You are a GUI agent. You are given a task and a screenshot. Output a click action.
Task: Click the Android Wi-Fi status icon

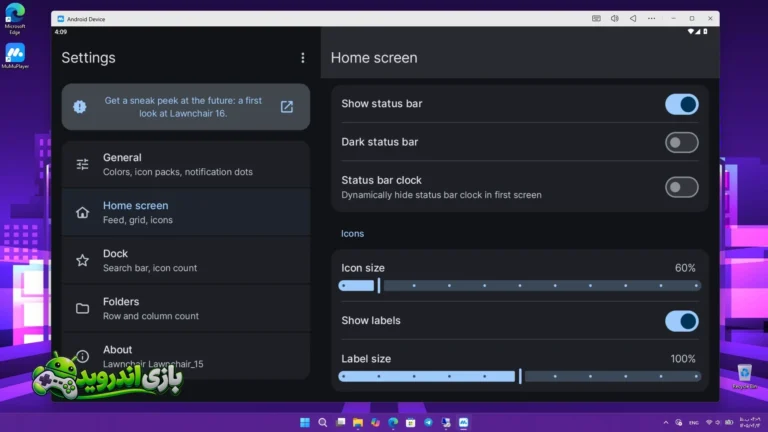pos(690,32)
